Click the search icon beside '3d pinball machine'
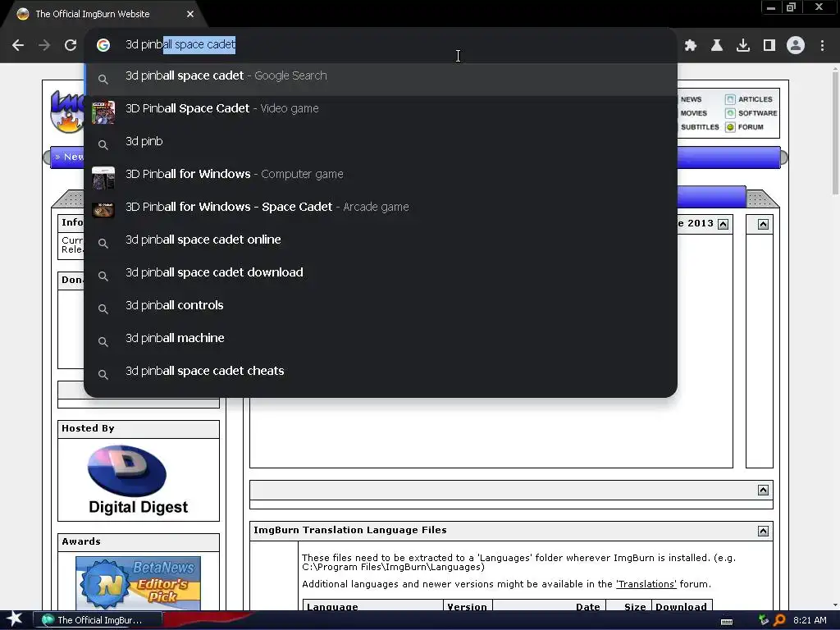Image resolution: width=840 pixels, height=630 pixels. point(103,342)
